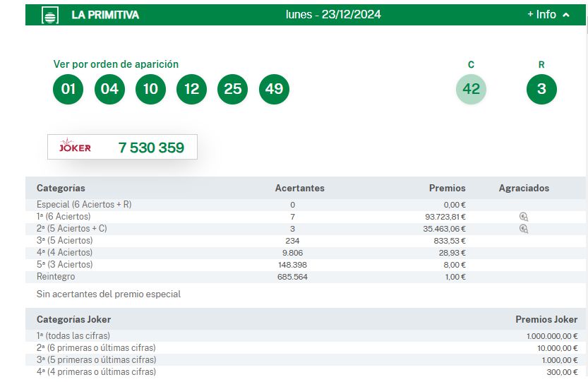Open winners detail for 2ª (5 Aciertos + C)

pos(524,229)
